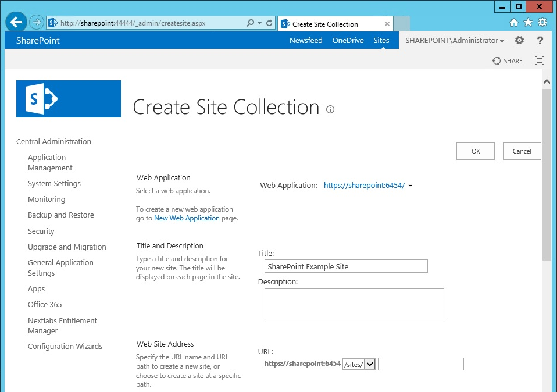Open Application Management in sidebar
This screenshot has width=557, height=392.
tap(50, 162)
